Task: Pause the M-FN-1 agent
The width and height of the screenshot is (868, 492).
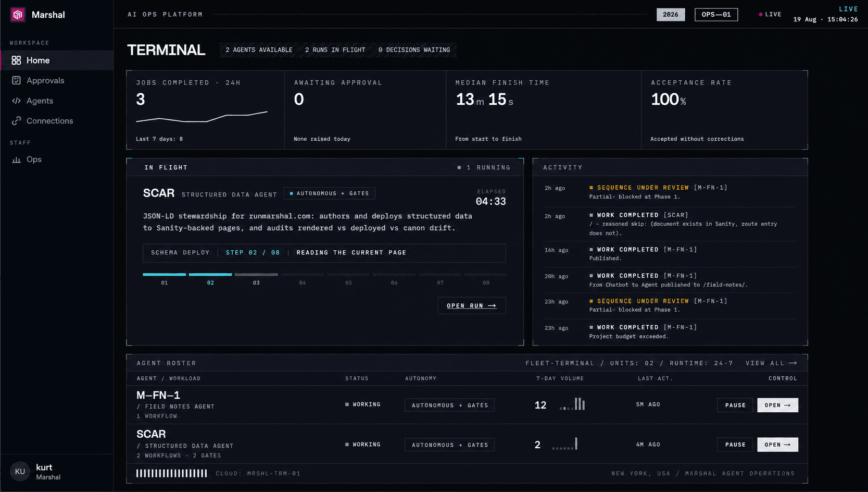Action: [735, 405]
